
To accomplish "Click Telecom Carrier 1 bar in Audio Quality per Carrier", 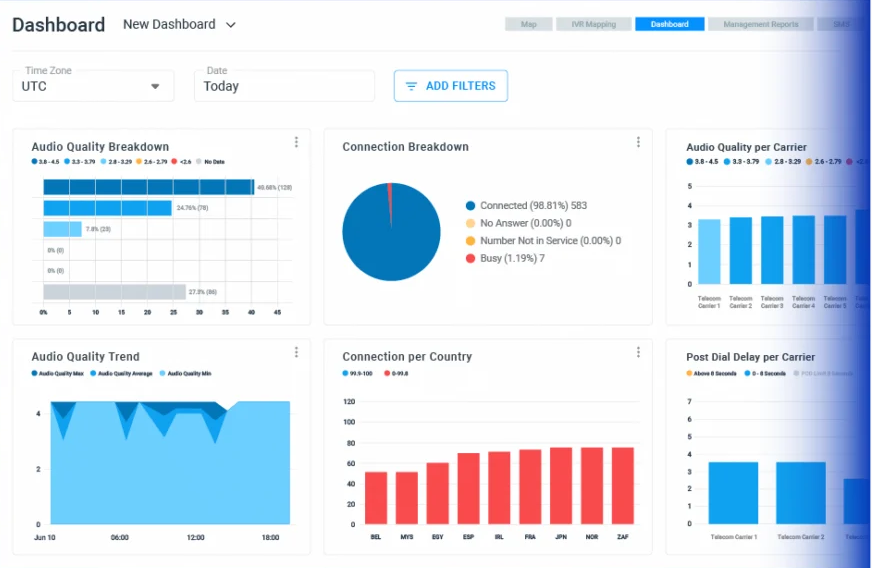I will tap(709, 251).
